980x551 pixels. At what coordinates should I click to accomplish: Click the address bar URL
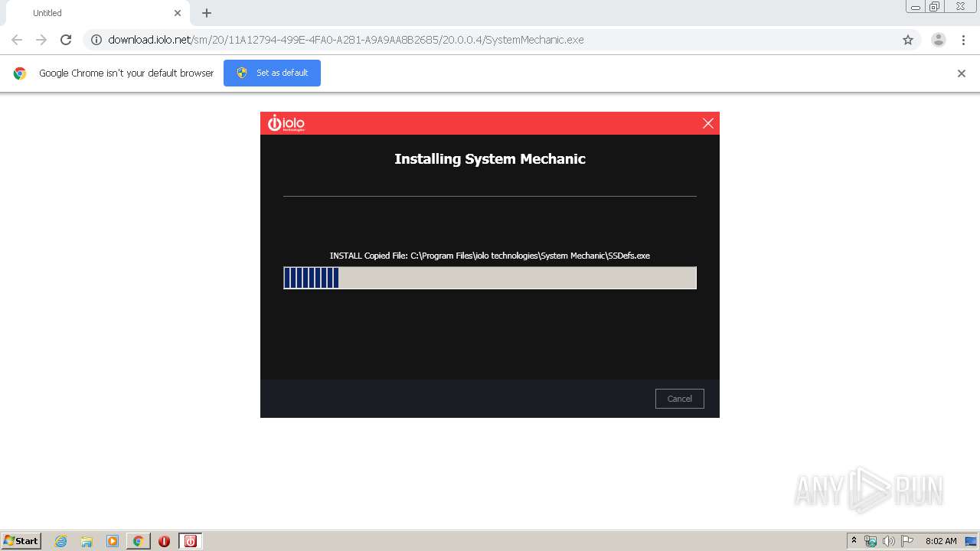(x=346, y=40)
